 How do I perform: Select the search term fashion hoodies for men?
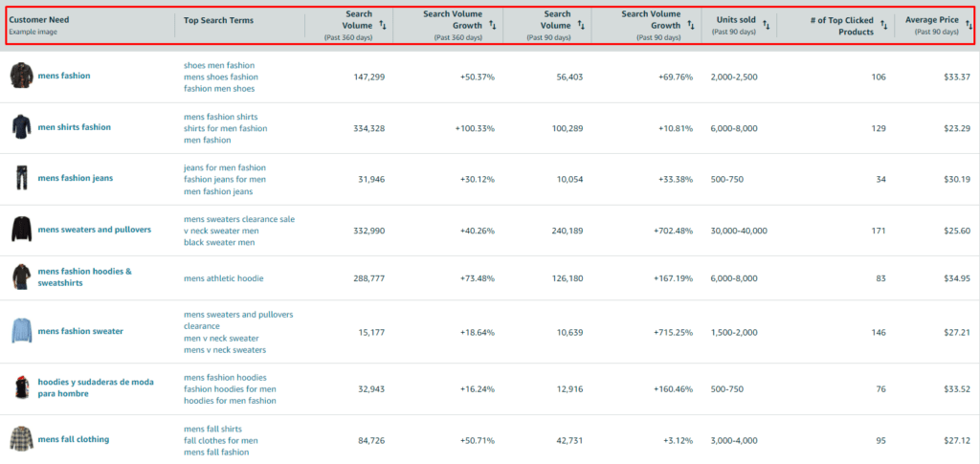pos(230,389)
